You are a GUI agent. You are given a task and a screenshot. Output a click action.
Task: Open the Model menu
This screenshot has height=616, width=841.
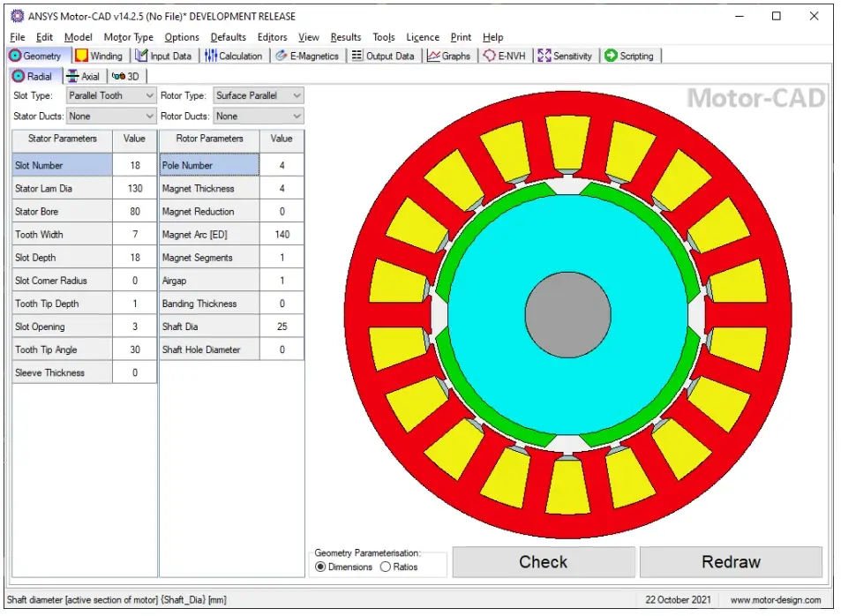pos(79,37)
